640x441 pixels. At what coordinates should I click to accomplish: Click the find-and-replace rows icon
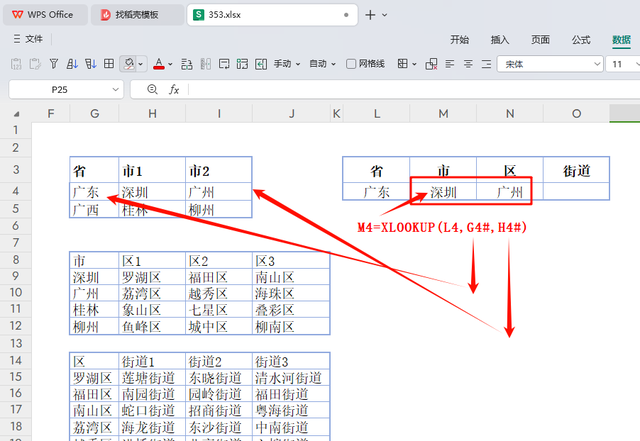click(187, 64)
